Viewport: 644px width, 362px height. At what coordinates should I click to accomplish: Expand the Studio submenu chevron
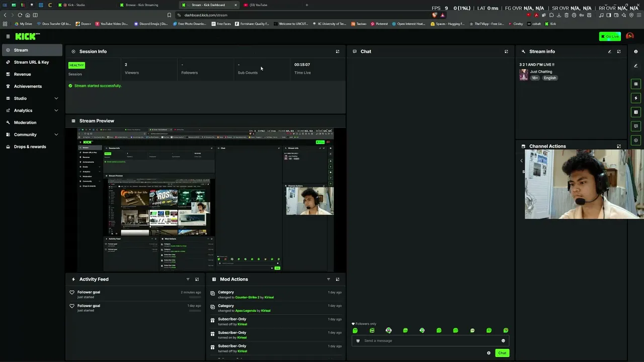(x=56, y=99)
